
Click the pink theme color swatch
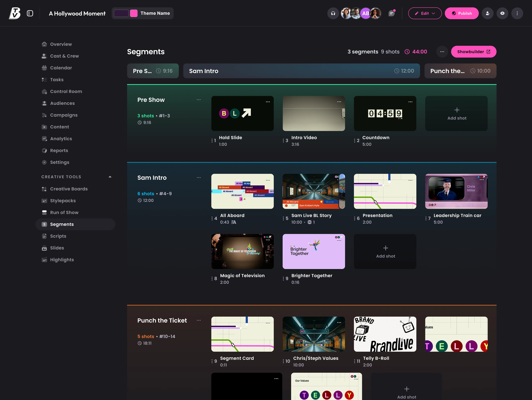(x=134, y=13)
